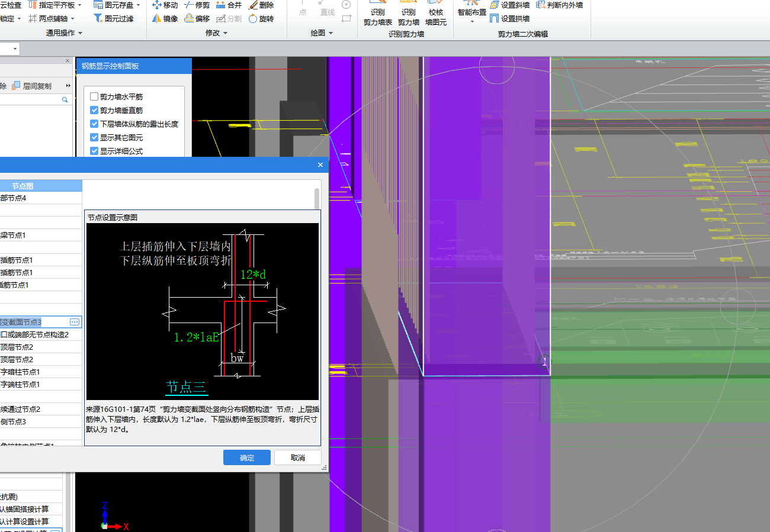770x532 pixels.
Task: Open 两点辅轴 dropdown arrow
Action: [72, 18]
